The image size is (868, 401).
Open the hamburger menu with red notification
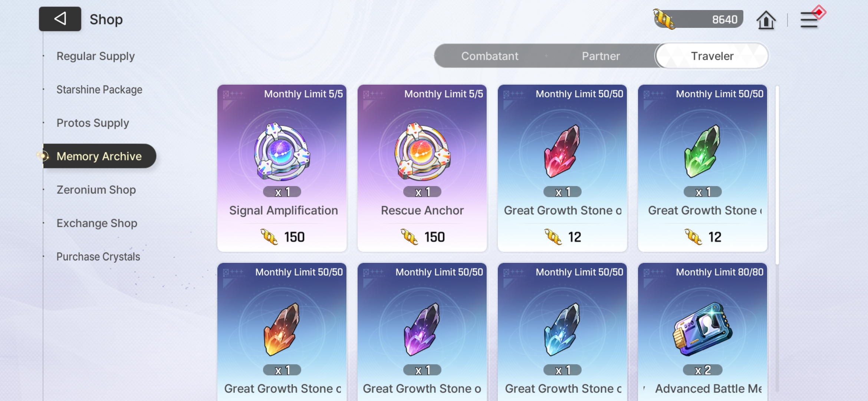tap(810, 19)
